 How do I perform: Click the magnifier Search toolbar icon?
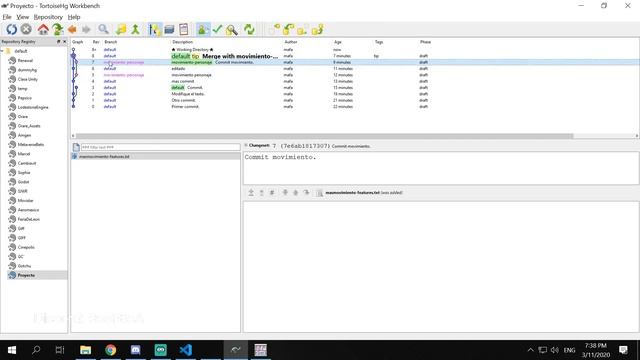(232, 29)
